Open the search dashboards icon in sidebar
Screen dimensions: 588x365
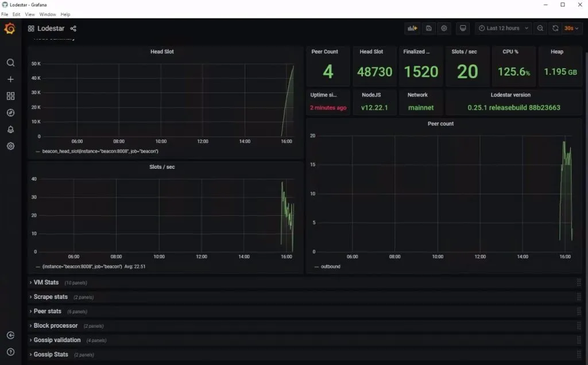[10, 63]
